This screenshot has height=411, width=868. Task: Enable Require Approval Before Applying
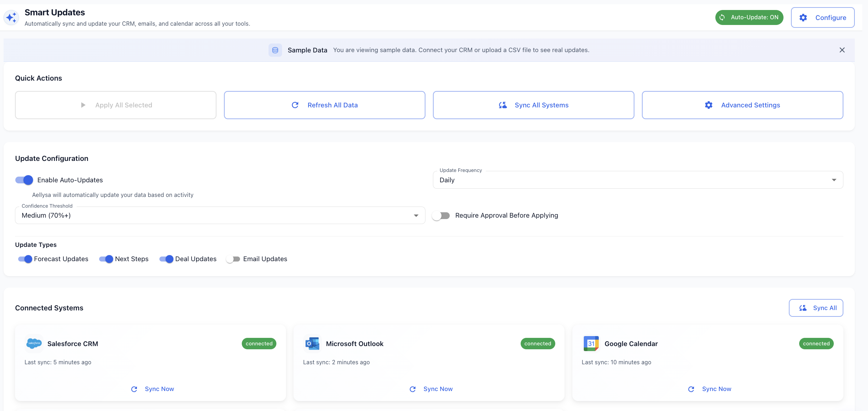[441, 215]
